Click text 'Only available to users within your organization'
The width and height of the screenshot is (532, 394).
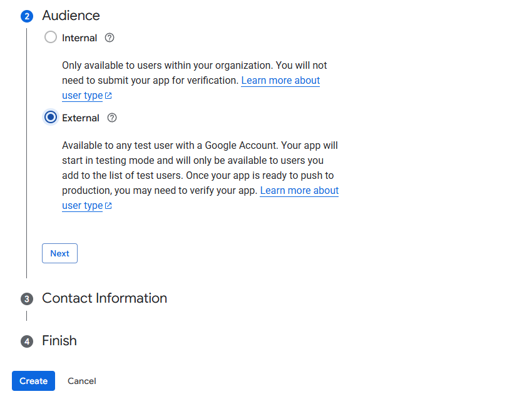(167, 65)
